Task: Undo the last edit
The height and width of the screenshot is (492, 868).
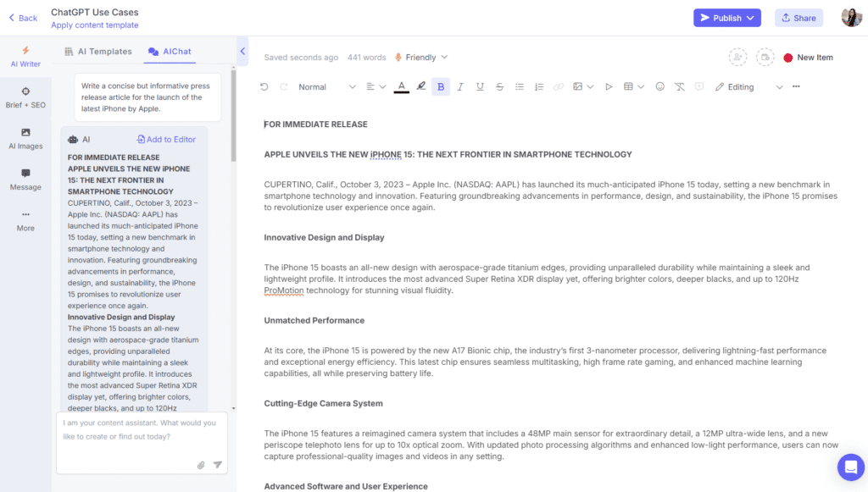Action: pos(264,86)
